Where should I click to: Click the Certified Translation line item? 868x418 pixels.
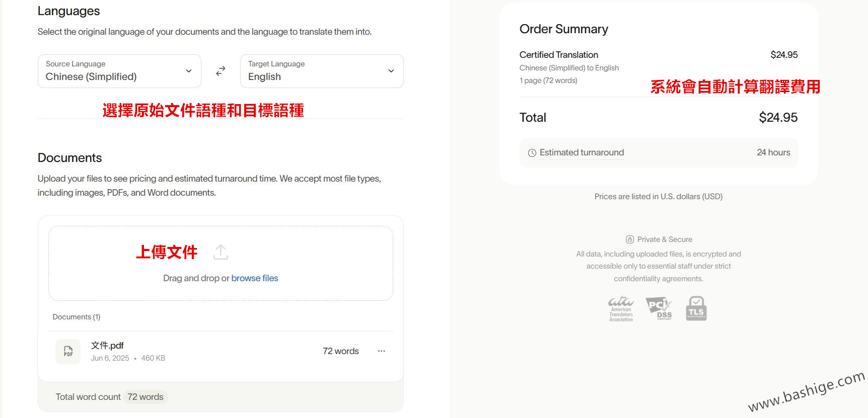click(x=559, y=55)
